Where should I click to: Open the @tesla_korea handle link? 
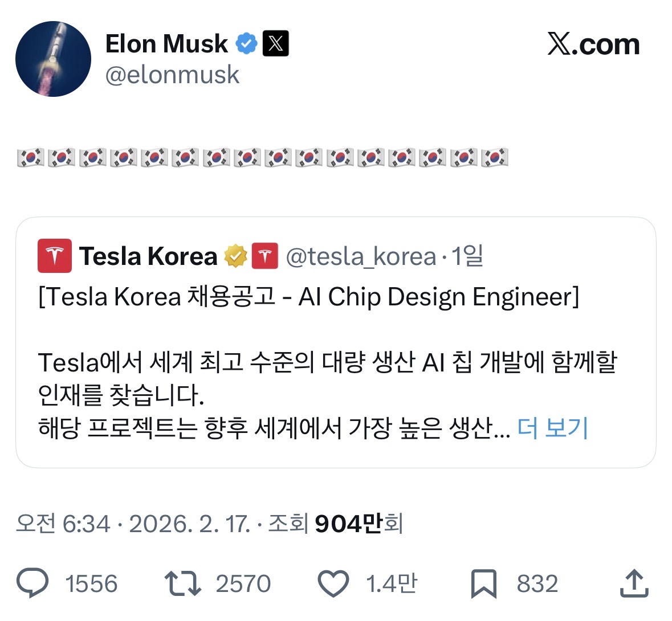(361, 256)
